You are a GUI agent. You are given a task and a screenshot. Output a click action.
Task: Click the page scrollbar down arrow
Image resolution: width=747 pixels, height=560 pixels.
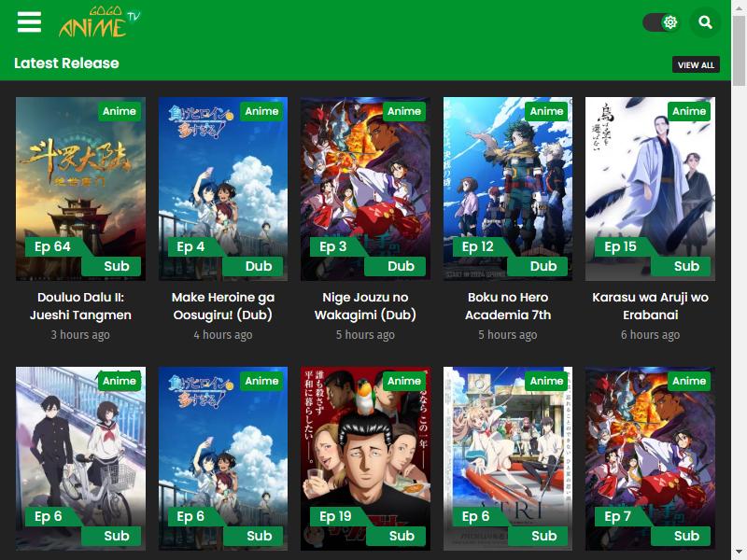point(739,553)
